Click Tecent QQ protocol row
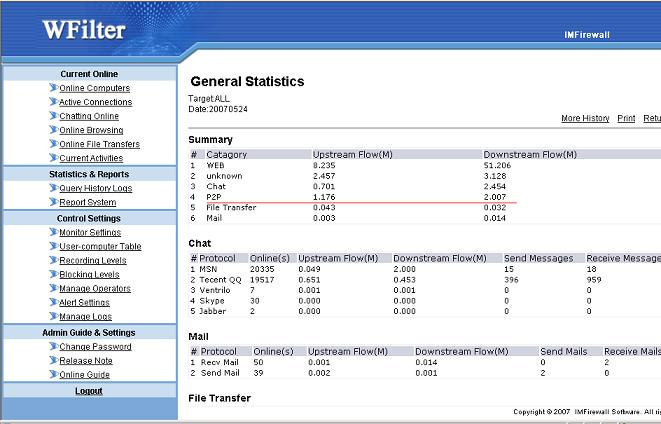 (x=425, y=279)
